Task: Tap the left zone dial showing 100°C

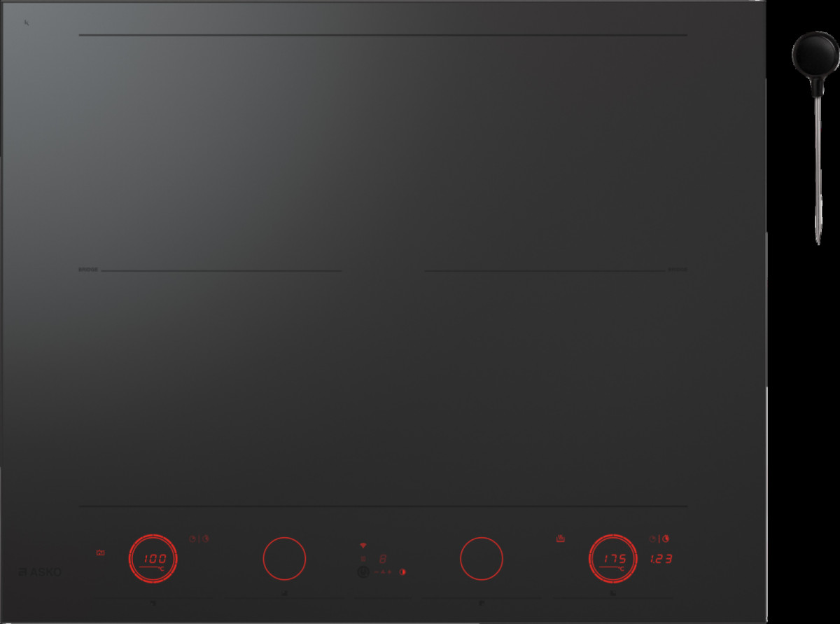Action: pos(153,559)
